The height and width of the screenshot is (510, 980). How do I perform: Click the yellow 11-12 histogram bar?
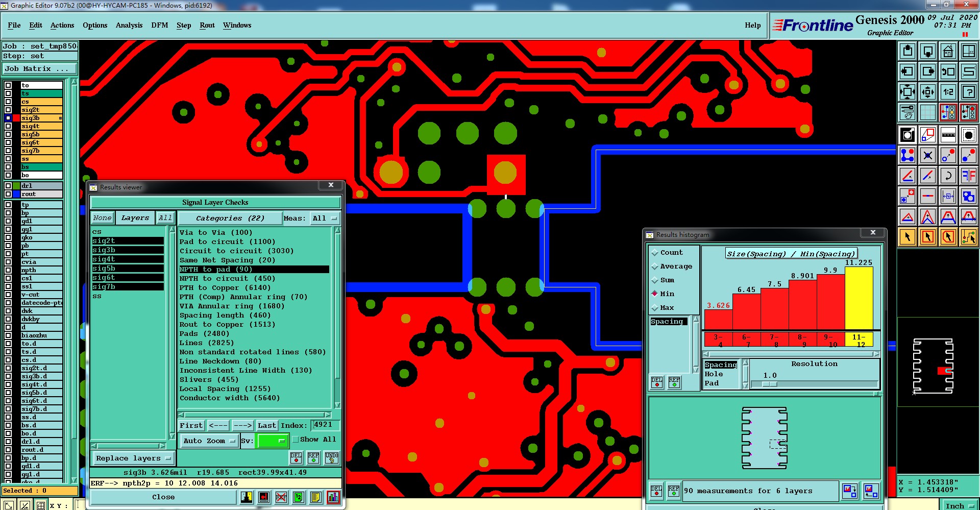859,298
